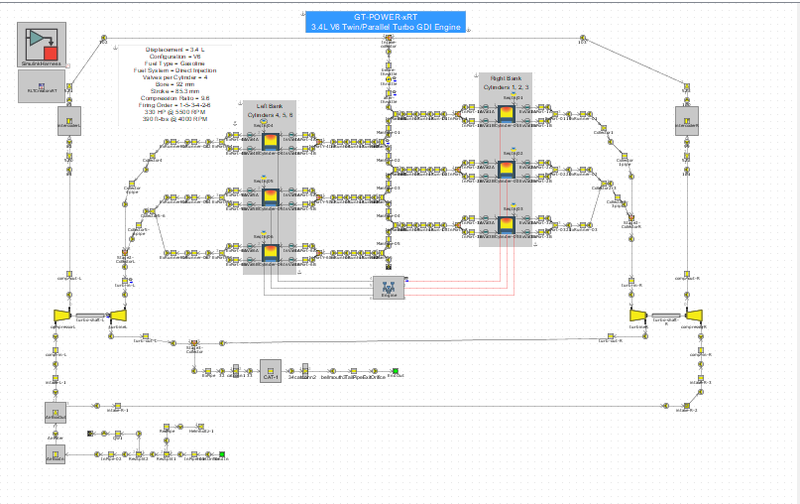Click the 'Compression Ratio' spec line
This screenshot has width=800, height=504.
[x=174, y=98]
